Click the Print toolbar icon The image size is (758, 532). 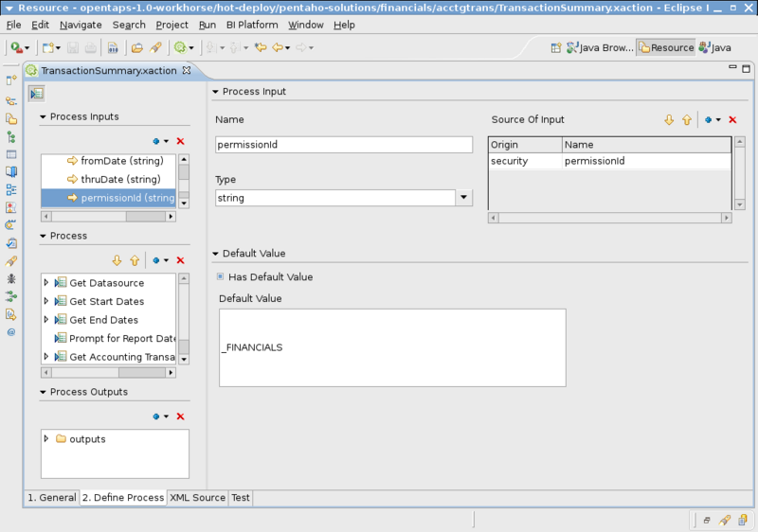(90, 47)
